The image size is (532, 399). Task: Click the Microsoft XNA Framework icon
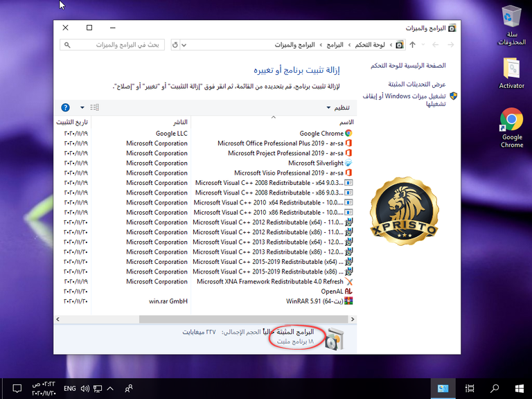click(x=348, y=281)
